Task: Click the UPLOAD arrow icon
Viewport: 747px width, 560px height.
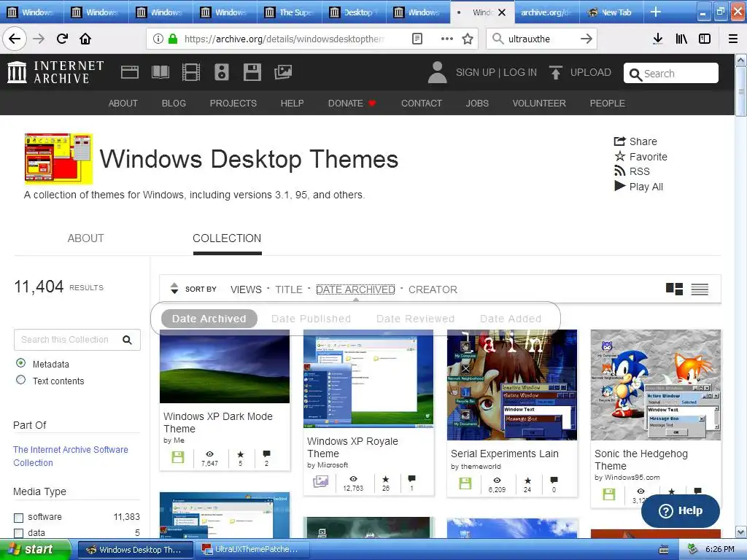Action: click(555, 72)
